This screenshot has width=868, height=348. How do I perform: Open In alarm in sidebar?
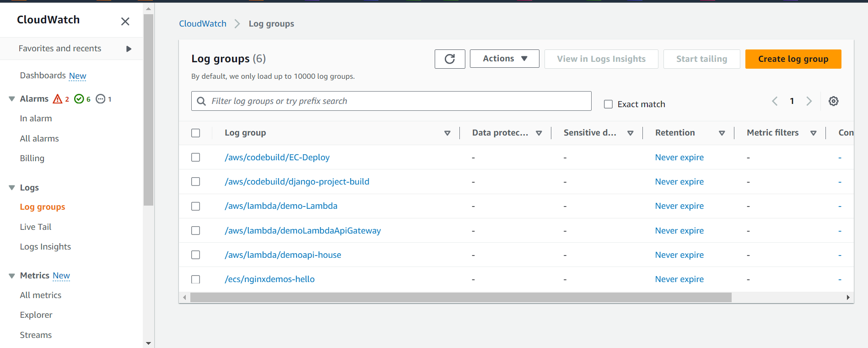pos(36,119)
